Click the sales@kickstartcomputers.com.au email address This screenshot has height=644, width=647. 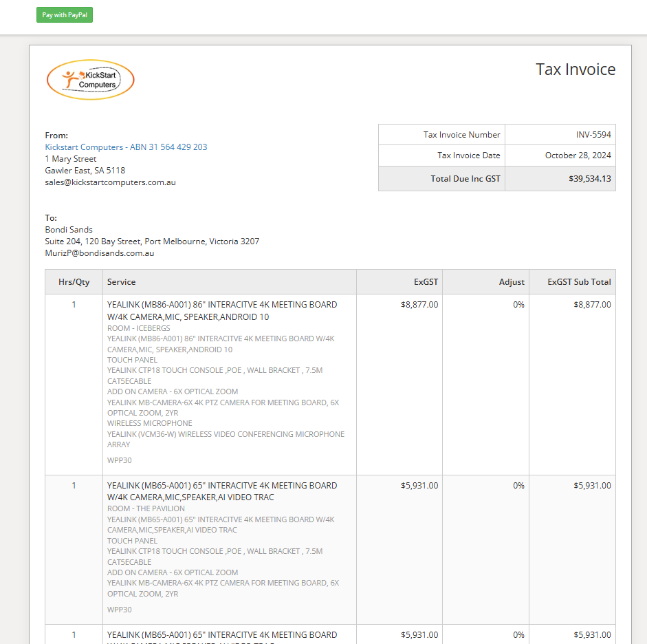click(110, 182)
